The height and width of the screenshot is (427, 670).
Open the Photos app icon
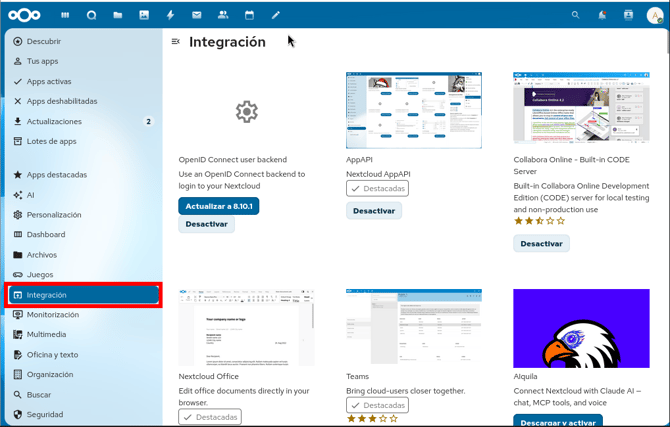[144, 15]
